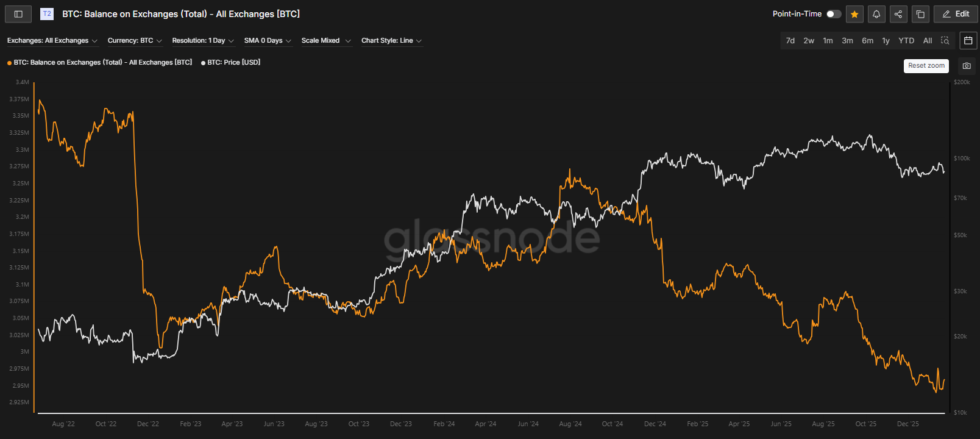Screen dimensions: 980x439
Task: Enable the Point-in-Time switch
Action: [833, 14]
